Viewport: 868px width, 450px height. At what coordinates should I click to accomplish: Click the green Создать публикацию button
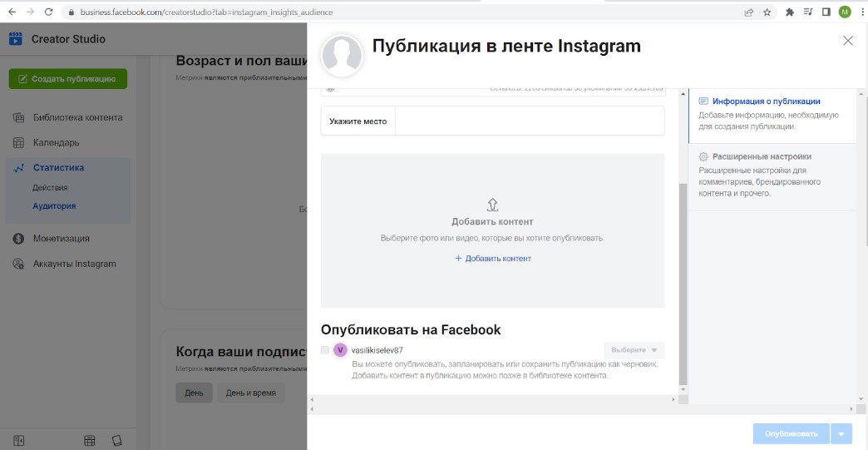[67, 79]
